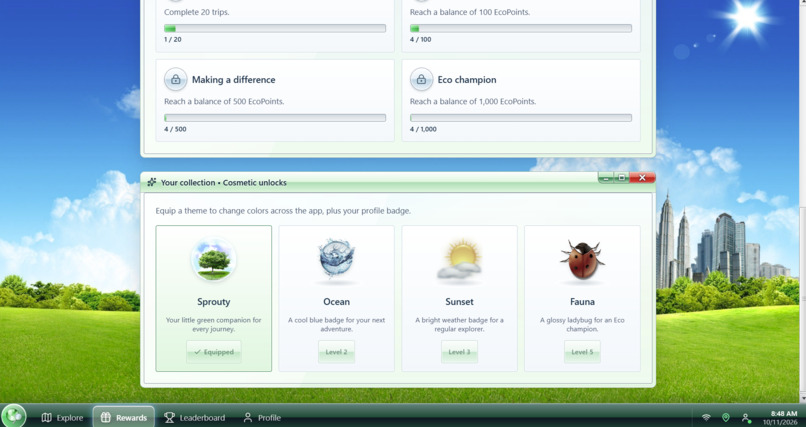Click the Fauna theme name

pyautogui.click(x=582, y=302)
